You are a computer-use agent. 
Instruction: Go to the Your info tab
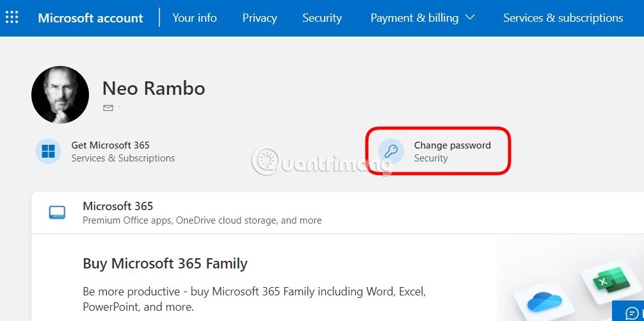(x=195, y=18)
